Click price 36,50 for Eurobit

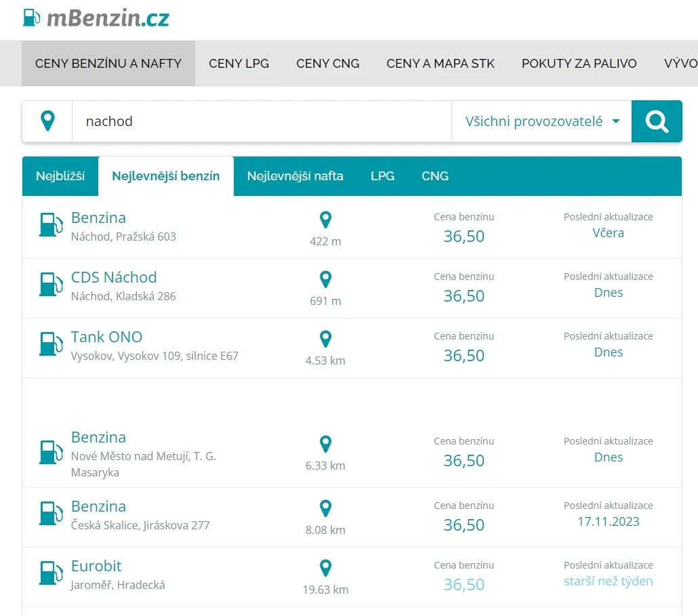464,584
